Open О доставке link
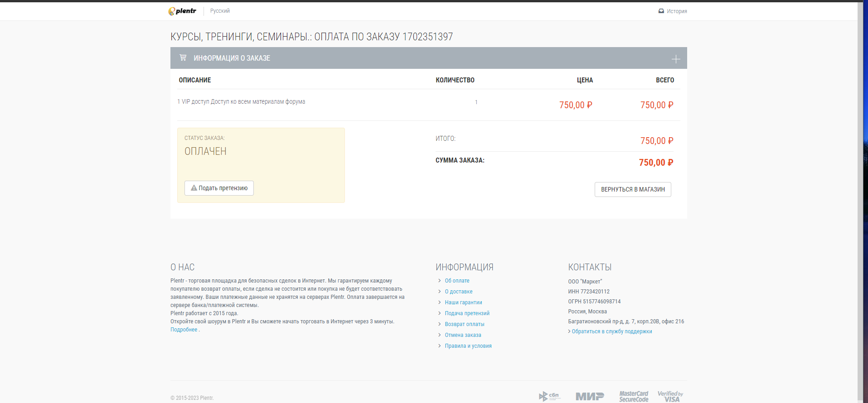 click(459, 292)
